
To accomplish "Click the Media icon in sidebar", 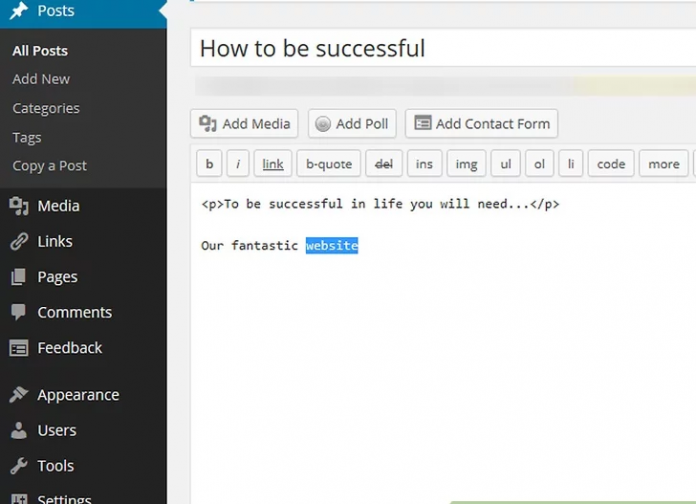I will [x=19, y=206].
